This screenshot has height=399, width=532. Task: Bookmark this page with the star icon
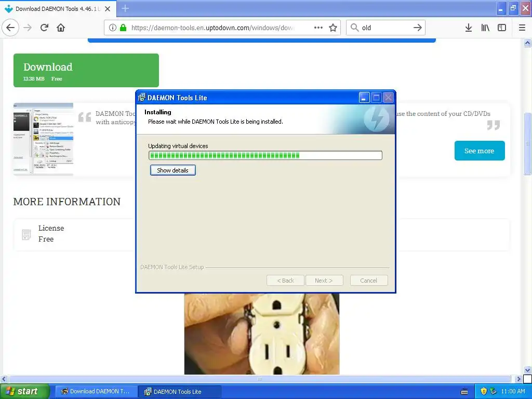click(x=333, y=28)
